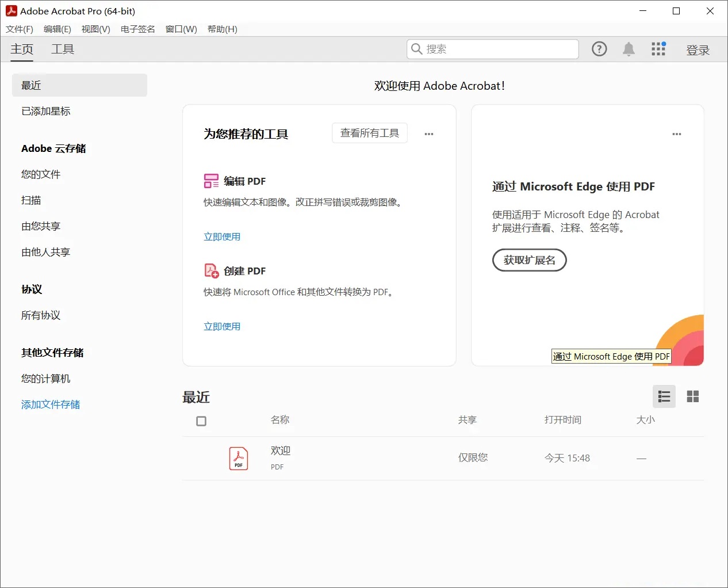Viewport: 728px width, 588px height.
Task: Open 您的计算机 in the sidebar
Action: pyautogui.click(x=46, y=379)
